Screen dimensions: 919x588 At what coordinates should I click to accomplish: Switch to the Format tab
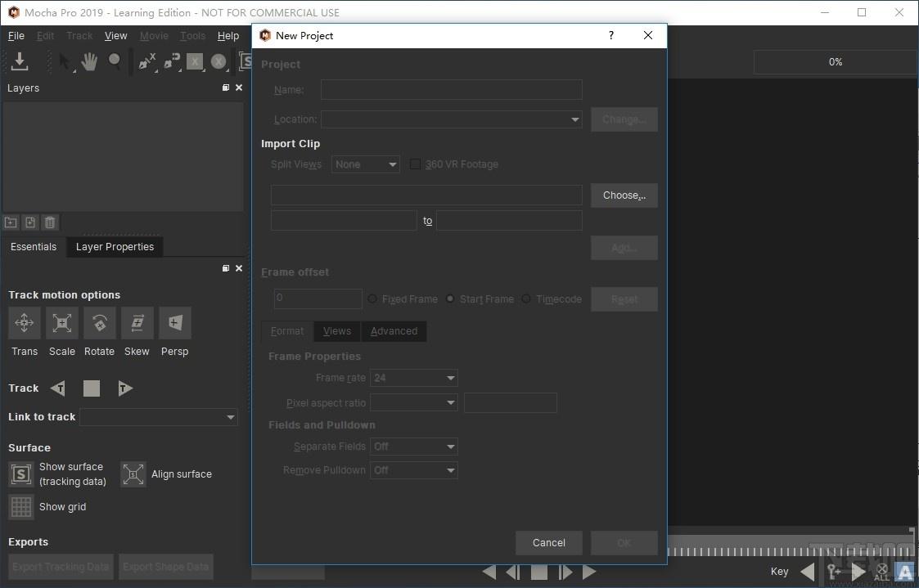pyautogui.click(x=287, y=331)
